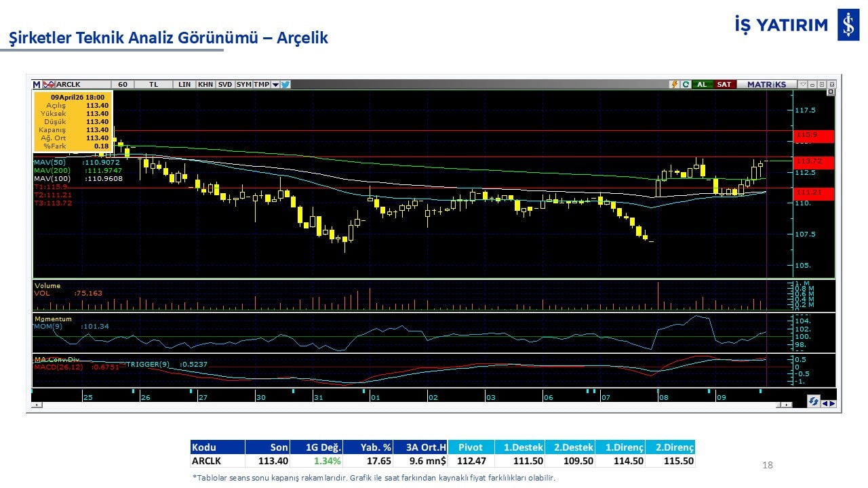Image resolution: width=868 pixels, height=488 pixels.
Task: Open the triangle dropdown beside the MATRIKS logo
Action: coord(803,85)
